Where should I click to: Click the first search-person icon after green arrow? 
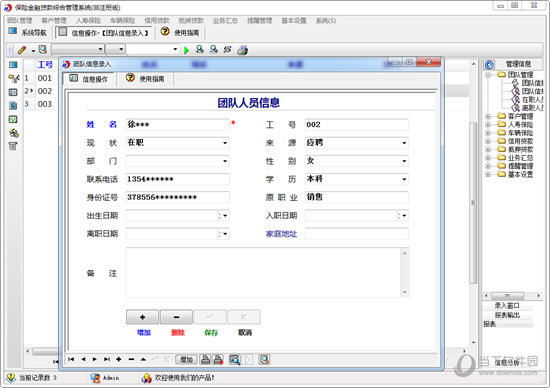pyautogui.click(x=200, y=49)
